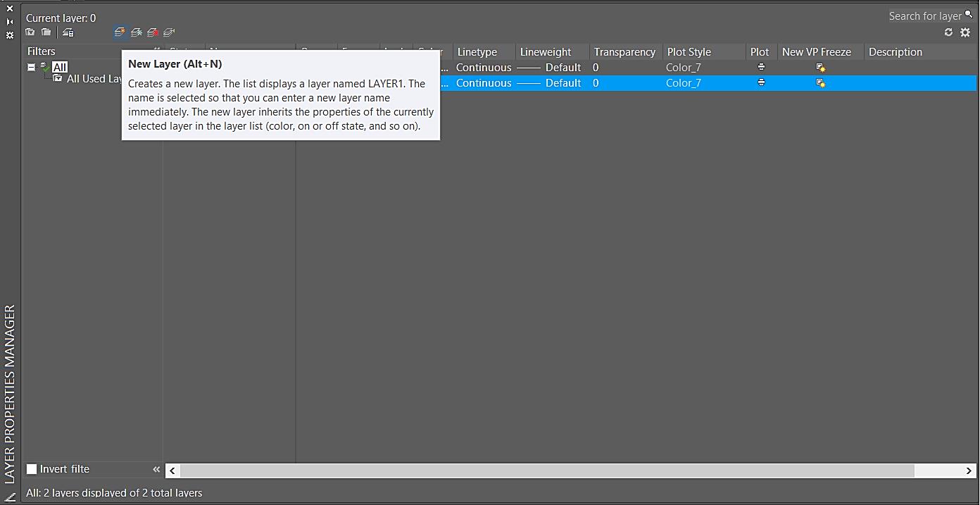Screen dimensions: 980x505
Task: Click the Current layer: 0 label
Action: click(61, 18)
